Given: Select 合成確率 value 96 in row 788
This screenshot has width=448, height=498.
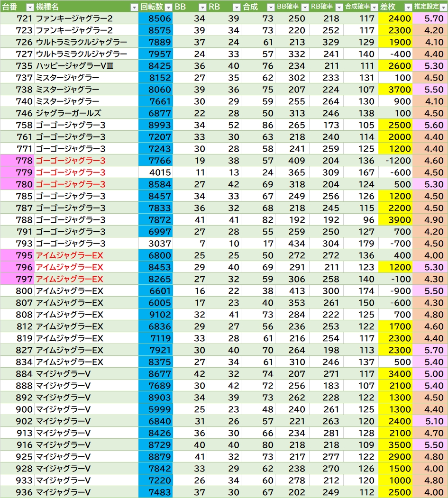Looking at the screenshot, I should point(361,220).
